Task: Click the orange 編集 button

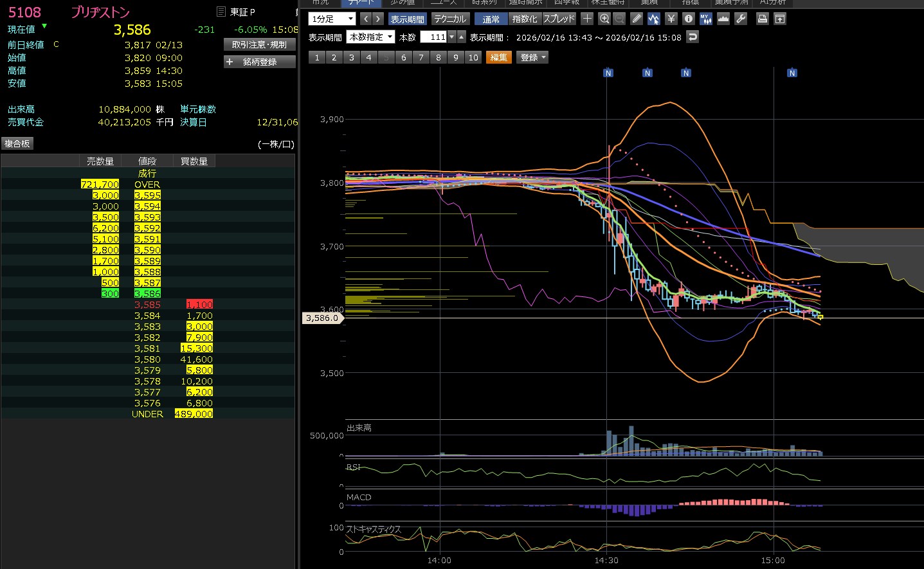Action: [x=498, y=57]
